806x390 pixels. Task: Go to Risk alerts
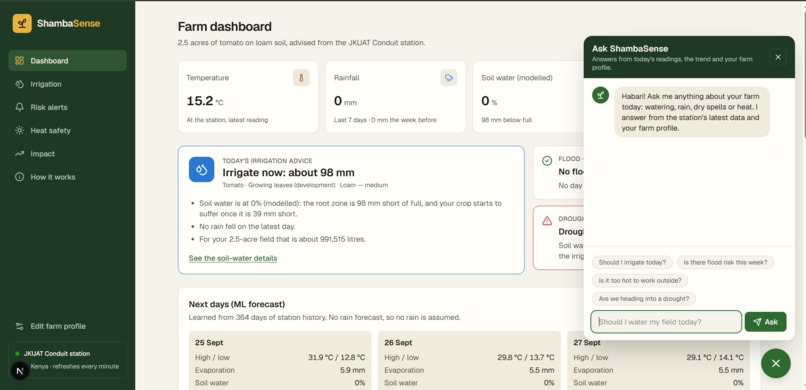click(67, 107)
